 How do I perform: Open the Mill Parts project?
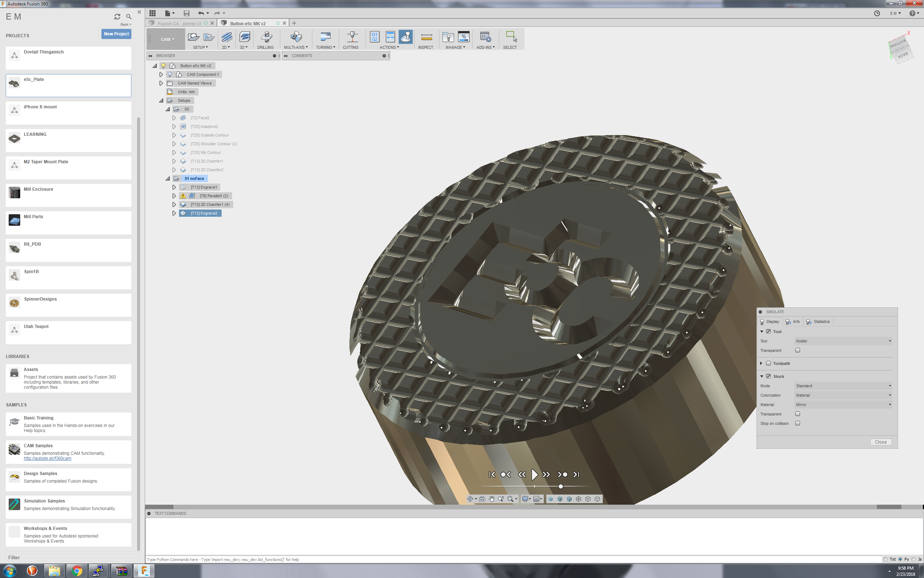pyautogui.click(x=68, y=223)
